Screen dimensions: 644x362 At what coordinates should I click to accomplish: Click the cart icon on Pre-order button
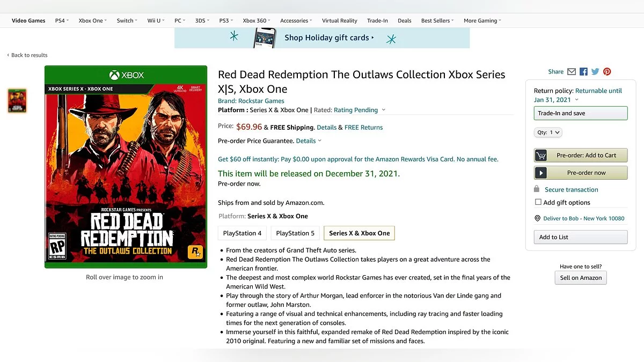pos(541,156)
